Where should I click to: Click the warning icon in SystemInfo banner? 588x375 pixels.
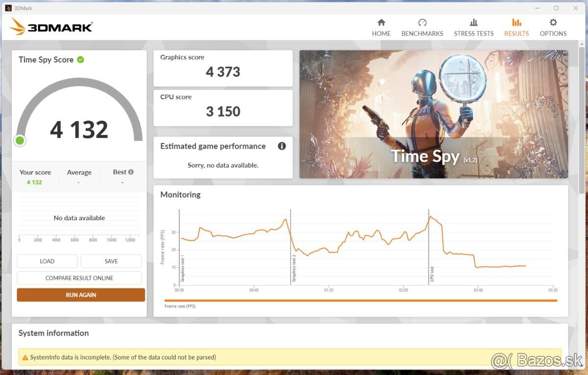click(x=24, y=357)
